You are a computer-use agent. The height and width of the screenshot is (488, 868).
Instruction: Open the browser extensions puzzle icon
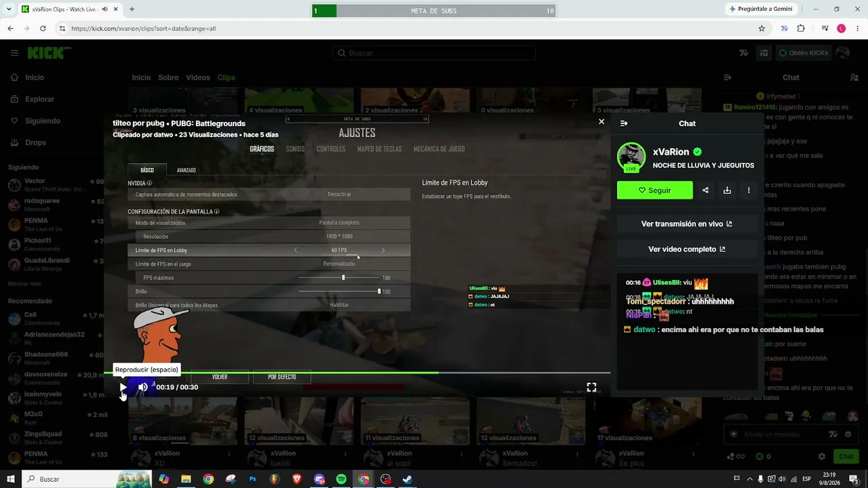pyautogui.click(x=801, y=28)
